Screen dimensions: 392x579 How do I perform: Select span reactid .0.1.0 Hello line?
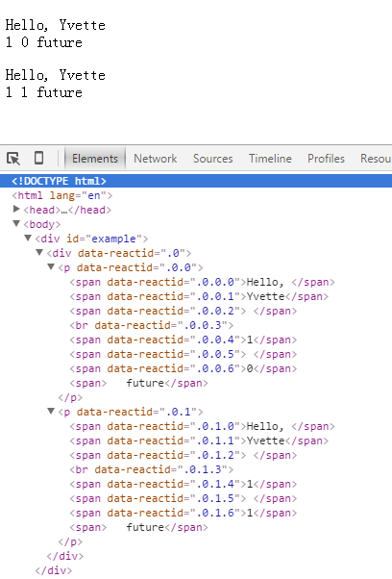[x=202, y=426]
